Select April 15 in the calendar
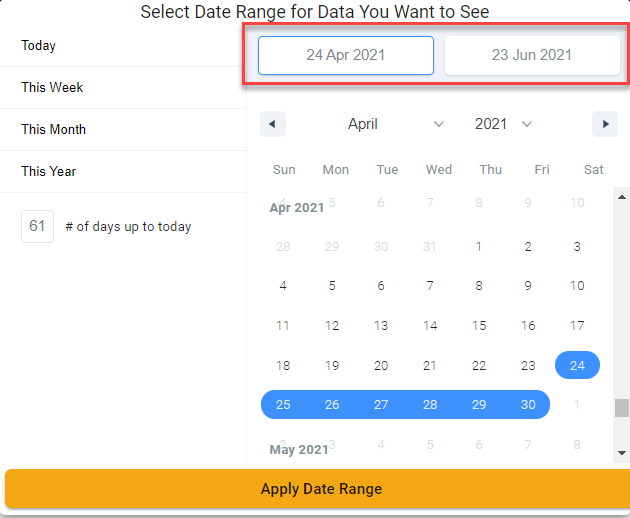630x518 pixels. click(x=479, y=326)
